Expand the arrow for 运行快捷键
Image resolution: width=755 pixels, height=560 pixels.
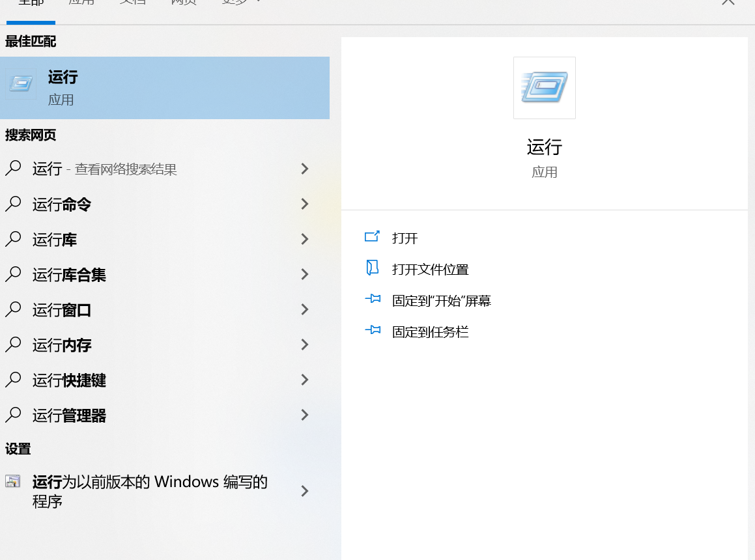click(x=304, y=380)
